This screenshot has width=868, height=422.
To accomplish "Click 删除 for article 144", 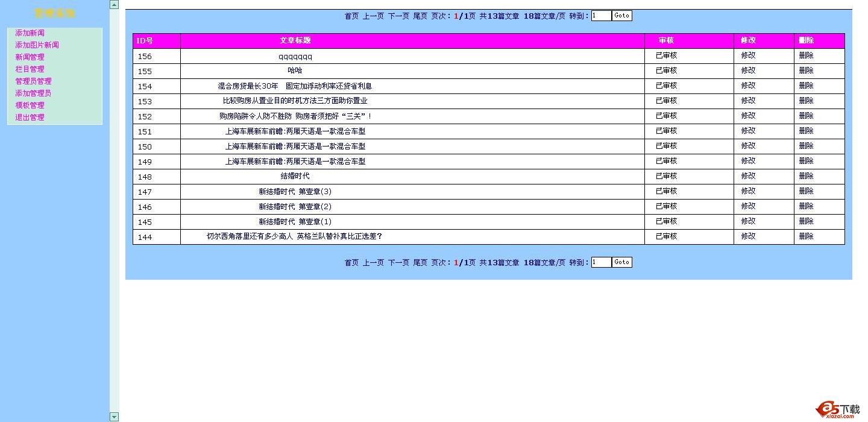I will click(806, 236).
